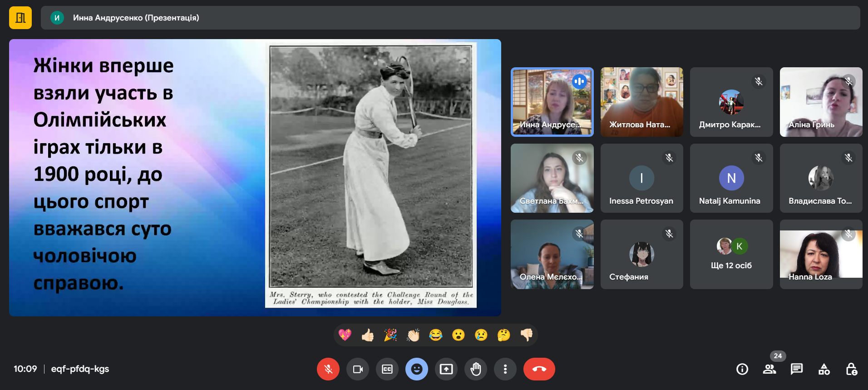This screenshot has width=868, height=390.
Task: Select Inessa Petrosyan participant tile
Action: coord(641,178)
